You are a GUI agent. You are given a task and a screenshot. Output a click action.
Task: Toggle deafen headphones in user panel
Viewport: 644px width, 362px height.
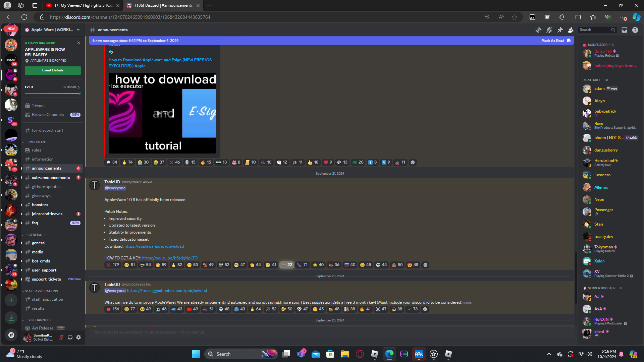pyautogui.click(x=70, y=337)
